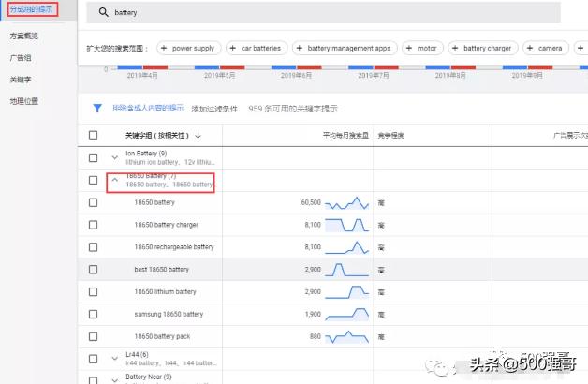
Task: Check the 18650 Battery (7) group checkbox
Action: 93,181
